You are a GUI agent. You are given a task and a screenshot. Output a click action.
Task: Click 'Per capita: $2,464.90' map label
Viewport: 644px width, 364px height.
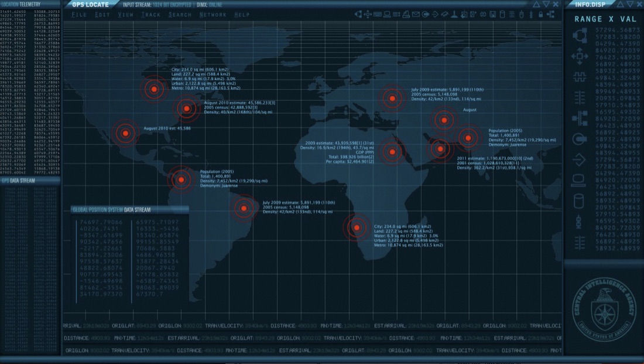tap(350, 162)
